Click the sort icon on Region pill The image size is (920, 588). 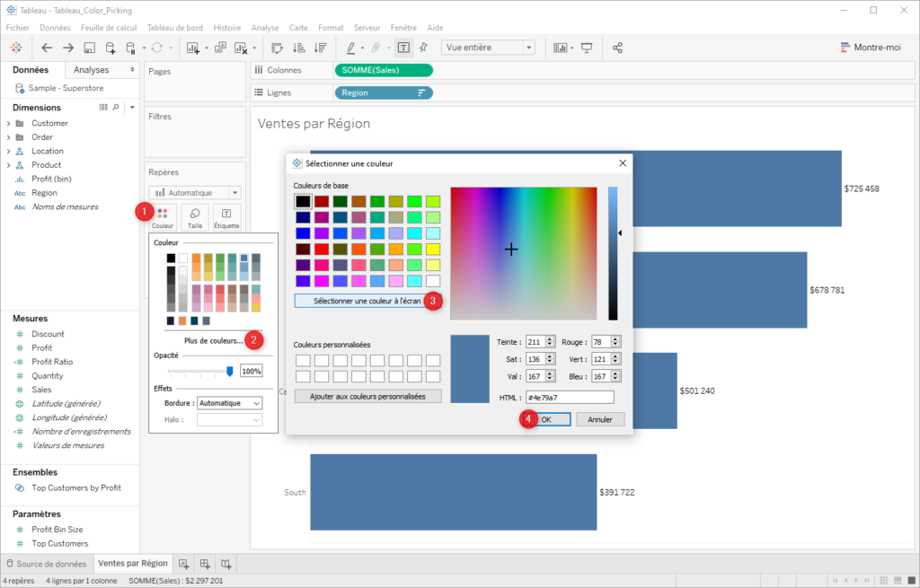(421, 92)
